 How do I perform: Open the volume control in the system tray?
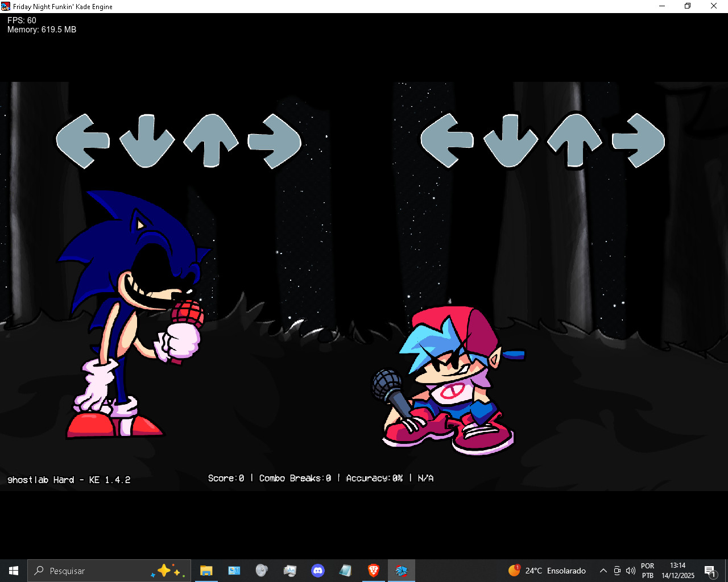[630, 571]
